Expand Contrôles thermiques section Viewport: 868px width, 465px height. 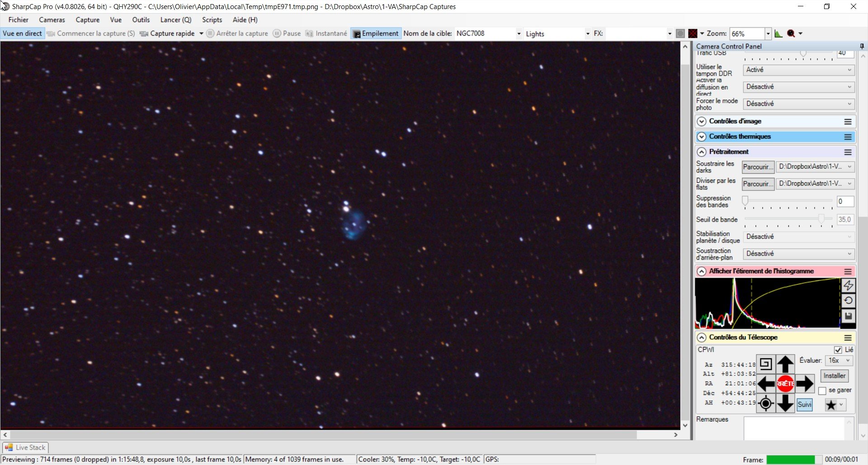(x=701, y=137)
